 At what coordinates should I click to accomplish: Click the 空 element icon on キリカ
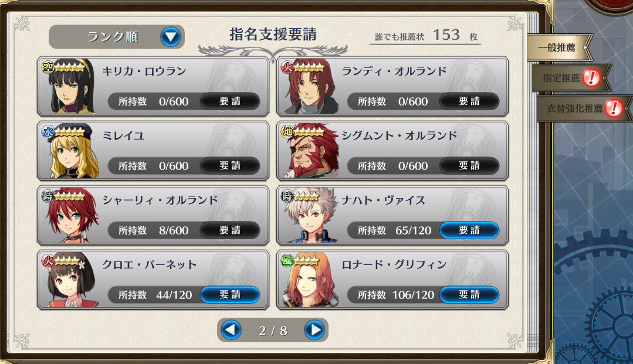coord(48,67)
